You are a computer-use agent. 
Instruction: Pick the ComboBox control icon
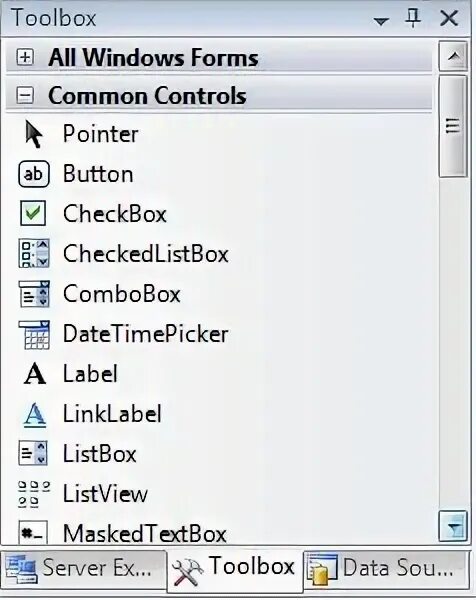point(34,293)
